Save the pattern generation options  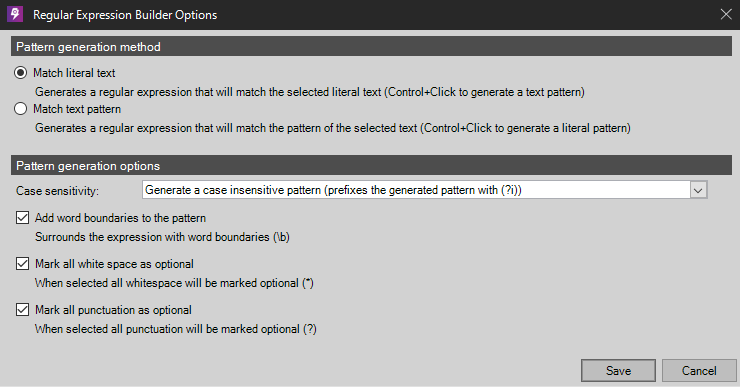618,370
